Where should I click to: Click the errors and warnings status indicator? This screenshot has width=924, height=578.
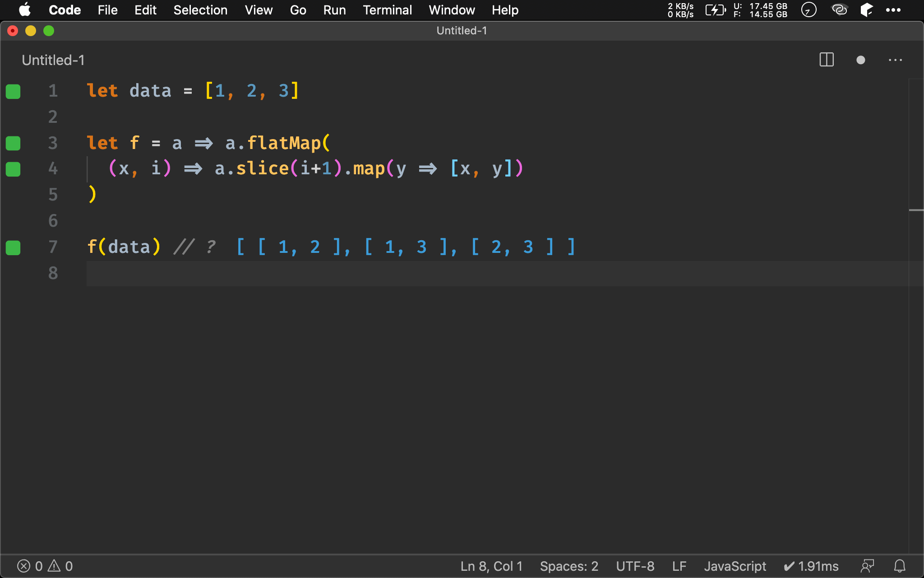(x=45, y=566)
